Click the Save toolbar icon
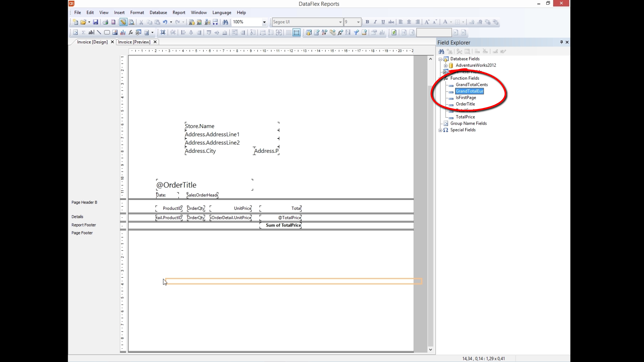 (96, 22)
